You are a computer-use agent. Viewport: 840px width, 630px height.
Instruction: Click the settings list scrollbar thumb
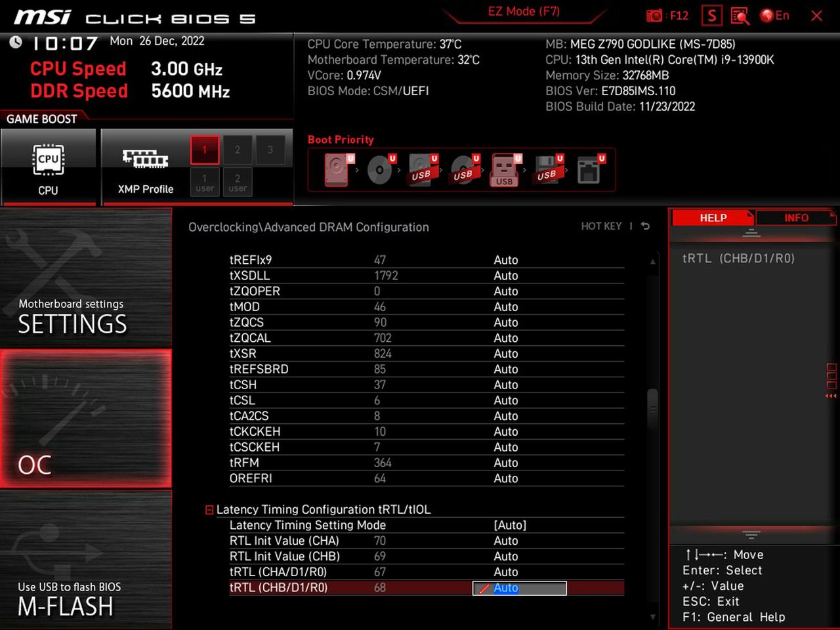pyautogui.click(x=652, y=408)
